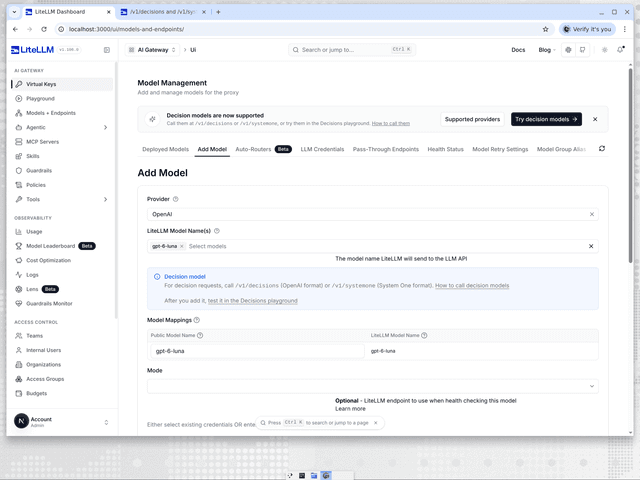Switch to Health Status tab
This screenshot has height=480, width=640.
coord(445,149)
